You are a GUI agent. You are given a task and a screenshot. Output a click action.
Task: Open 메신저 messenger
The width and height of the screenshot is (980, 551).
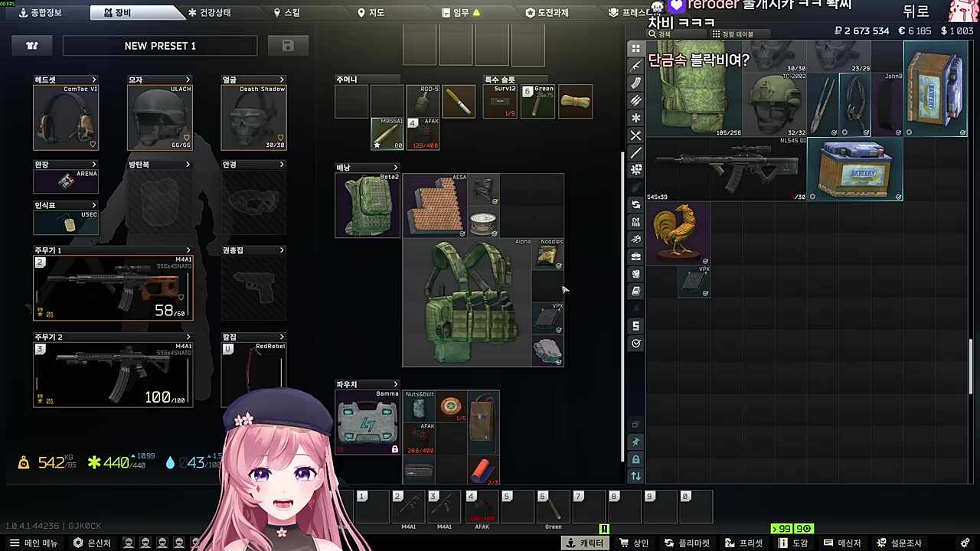[x=843, y=543]
